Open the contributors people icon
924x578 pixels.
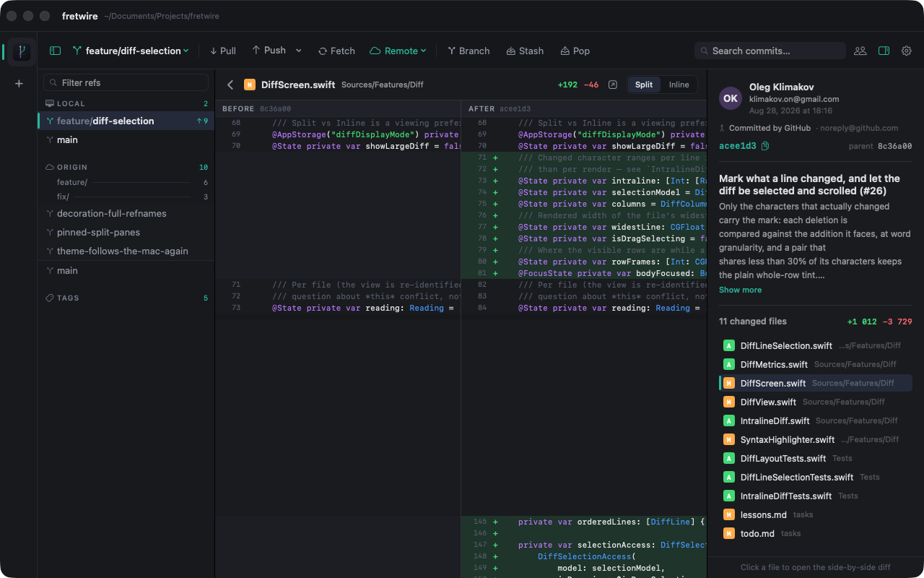[860, 51]
